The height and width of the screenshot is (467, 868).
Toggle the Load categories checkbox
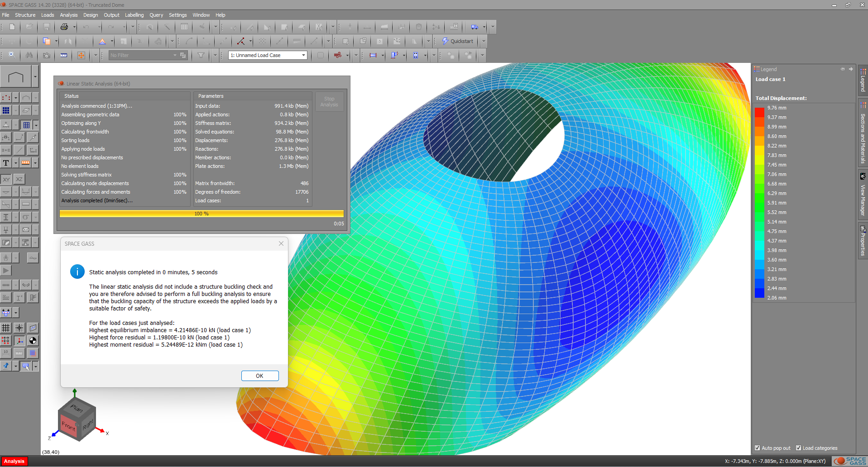pos(798,448)
